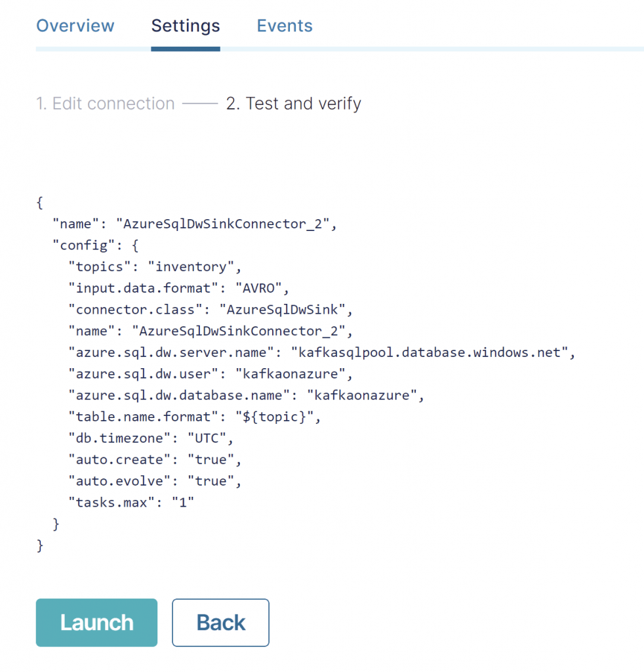The height and width of the screenshot is (672, 644).
Task: Switch to the Events tab
Action: coord(284,26)
